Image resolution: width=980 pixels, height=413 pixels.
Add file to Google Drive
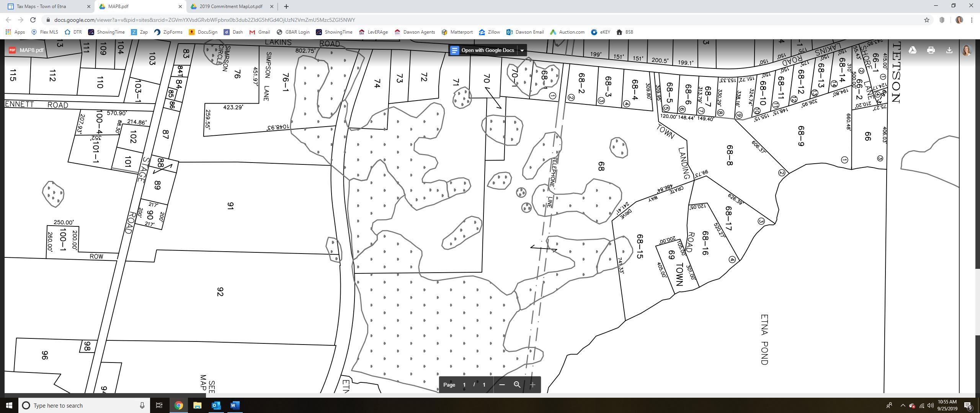coord(913,50)
